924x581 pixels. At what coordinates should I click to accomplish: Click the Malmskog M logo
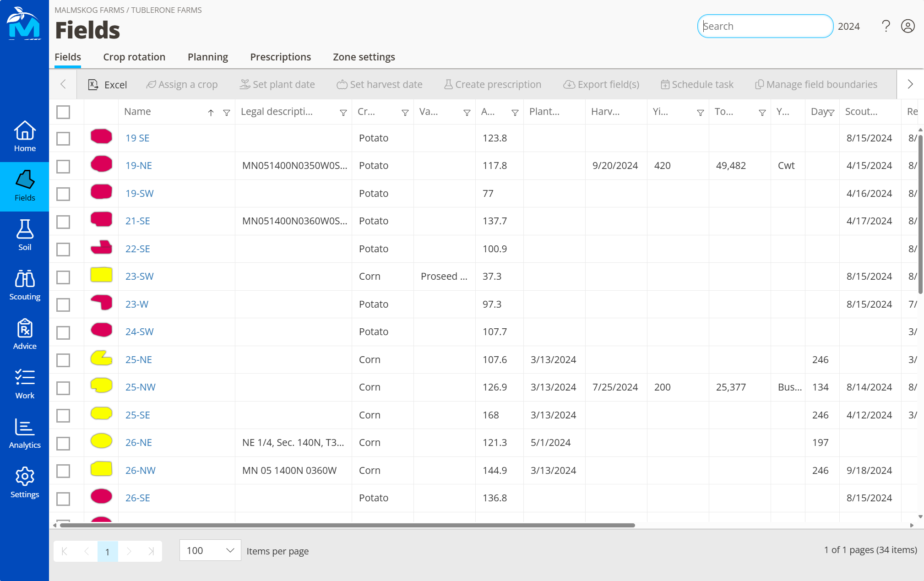pos(24,23)
